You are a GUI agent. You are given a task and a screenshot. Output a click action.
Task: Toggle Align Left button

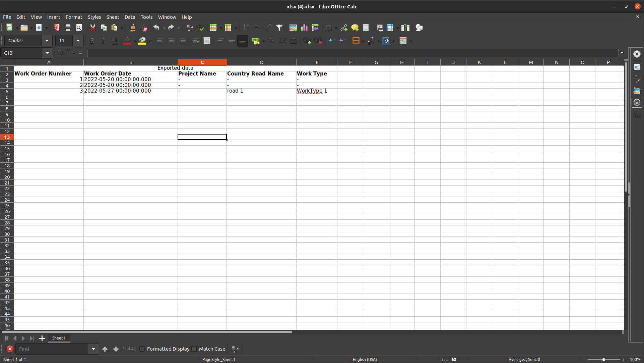(160, 41)
